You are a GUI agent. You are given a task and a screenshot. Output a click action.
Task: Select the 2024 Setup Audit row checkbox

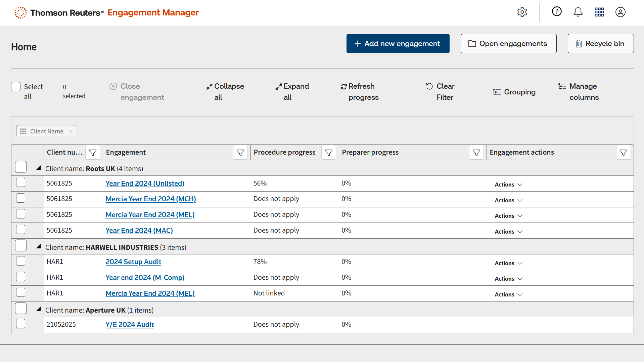tap(21, 261)
